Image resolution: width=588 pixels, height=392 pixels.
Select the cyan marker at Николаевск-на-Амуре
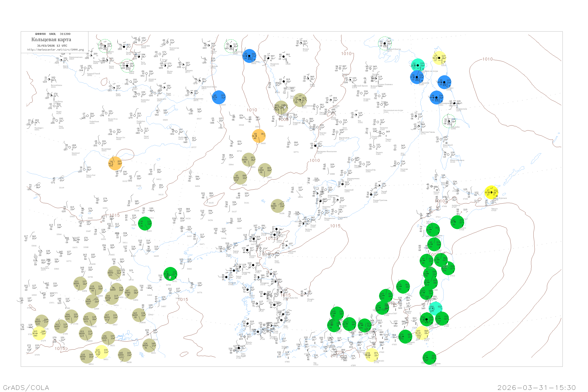418,65
